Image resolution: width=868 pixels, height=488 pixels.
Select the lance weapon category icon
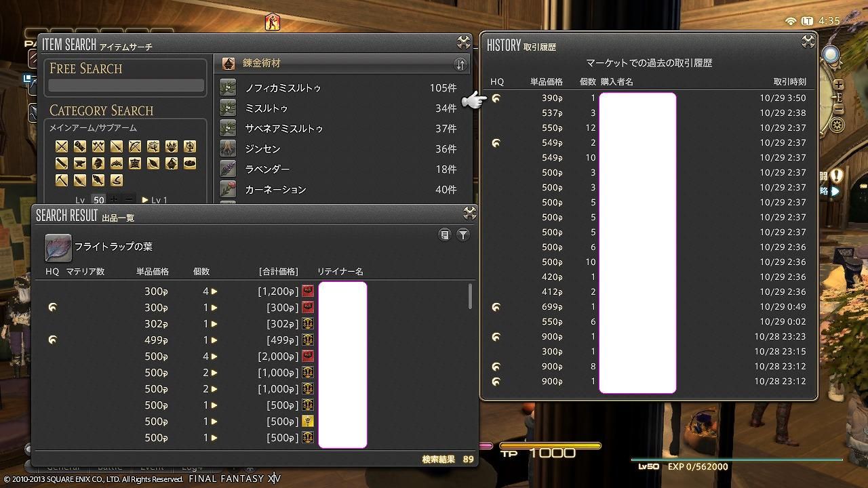point(117,146)
